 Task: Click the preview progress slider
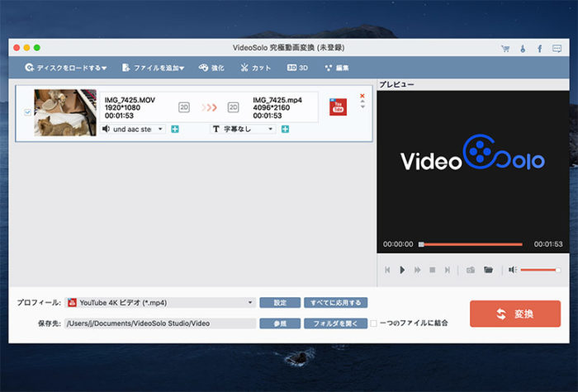(x=471, y=244)
